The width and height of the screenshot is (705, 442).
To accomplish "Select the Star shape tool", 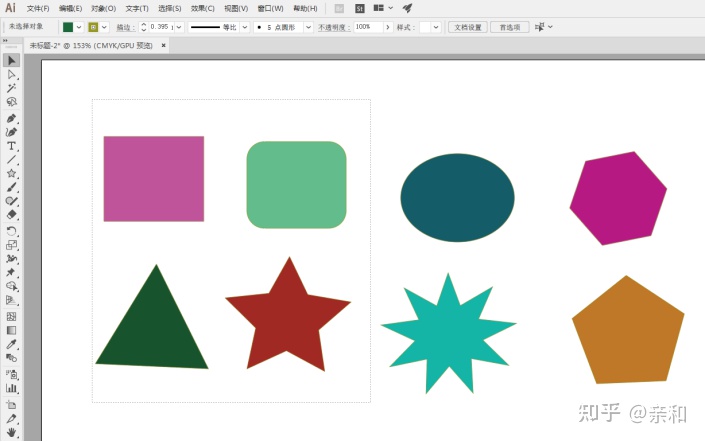I will click(x=12, y=174).
